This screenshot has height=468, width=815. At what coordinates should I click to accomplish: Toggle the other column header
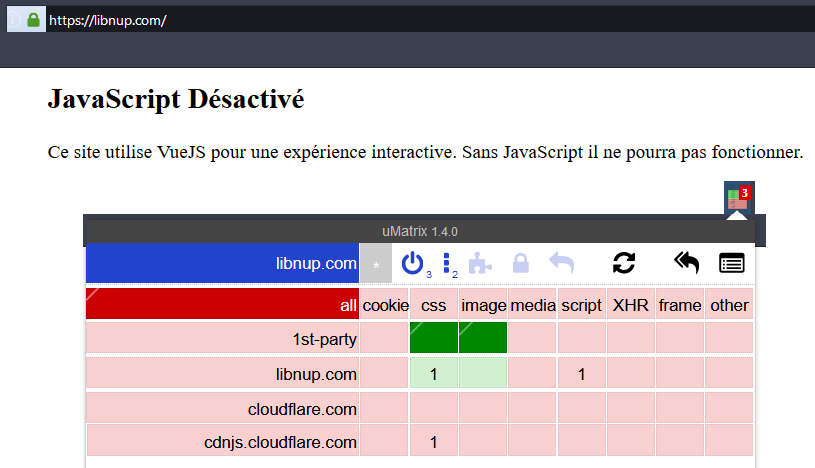(x=729, y=304)
